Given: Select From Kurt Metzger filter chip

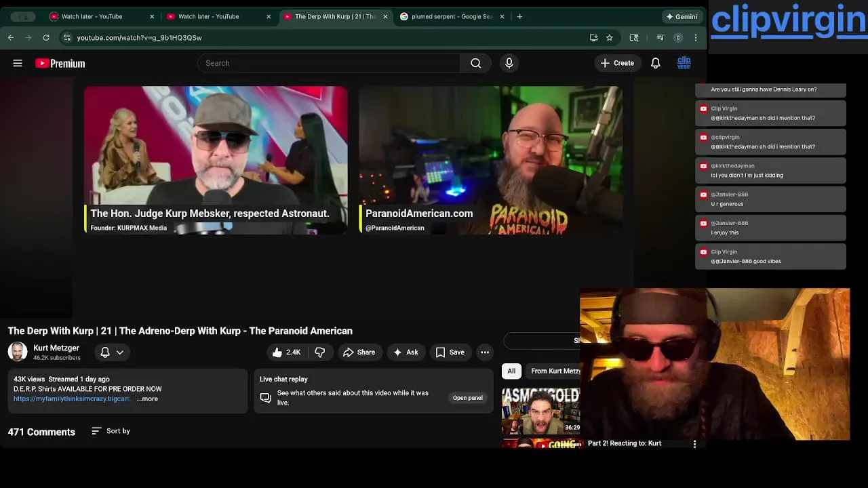Looking at the screenshot, I should point(554,371).
